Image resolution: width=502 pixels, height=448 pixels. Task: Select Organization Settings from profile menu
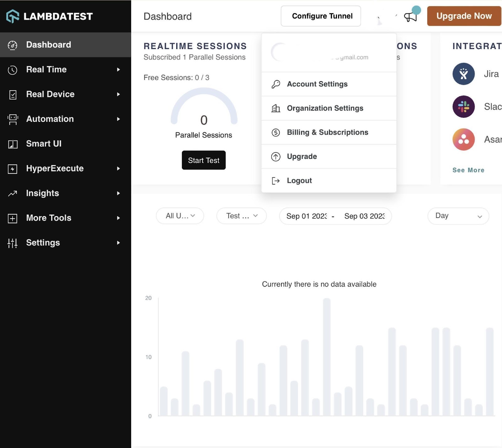coord(329,108)
